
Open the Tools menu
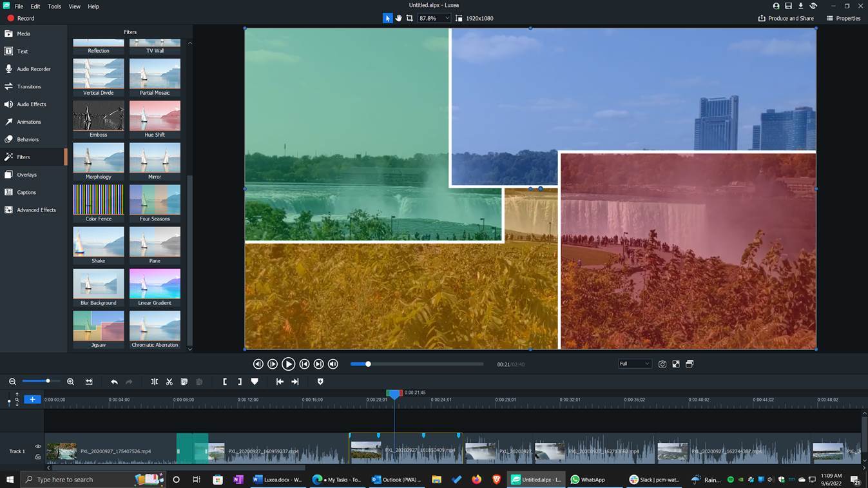pos(54,6)
